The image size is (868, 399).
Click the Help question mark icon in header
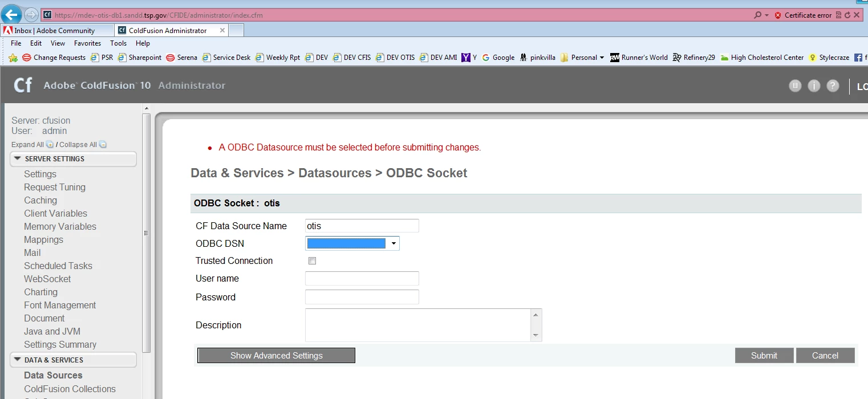[x=833, y=85]
